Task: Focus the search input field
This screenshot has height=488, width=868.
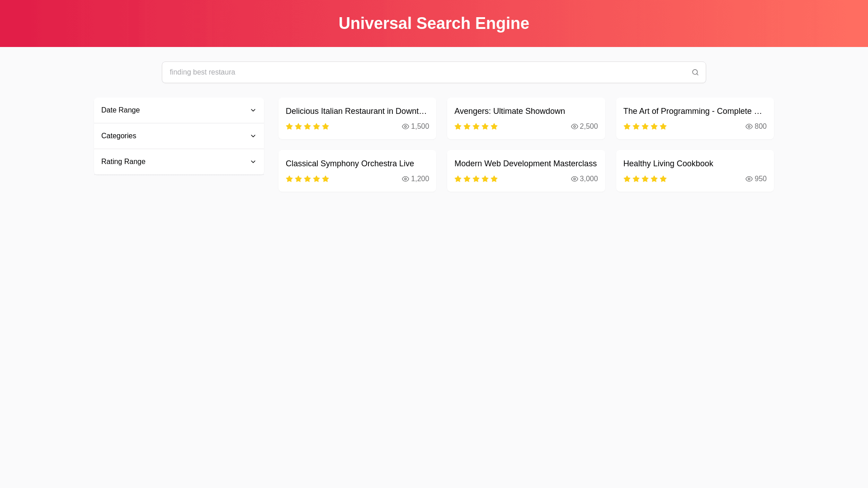Action: pos(425,72)
